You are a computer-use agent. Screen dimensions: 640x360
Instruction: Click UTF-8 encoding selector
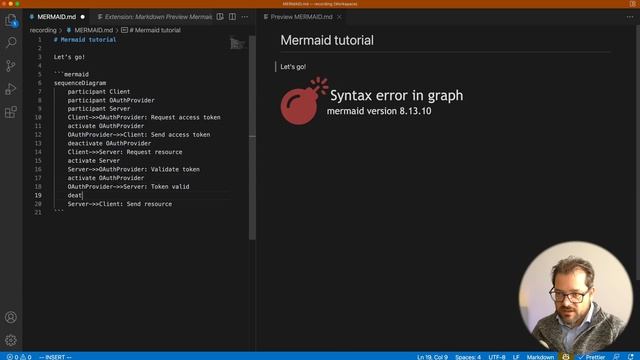click(497, 357)
